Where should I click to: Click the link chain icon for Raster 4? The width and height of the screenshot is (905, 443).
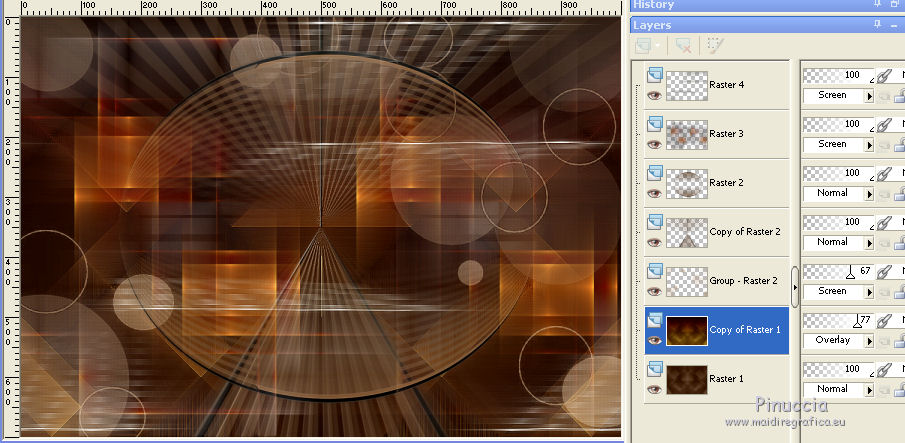882,76
